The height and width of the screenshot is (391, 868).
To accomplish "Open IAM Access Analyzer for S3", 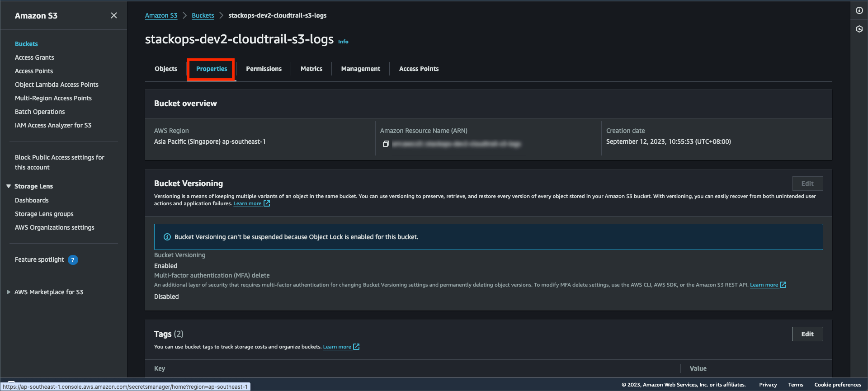I will 53,125.
